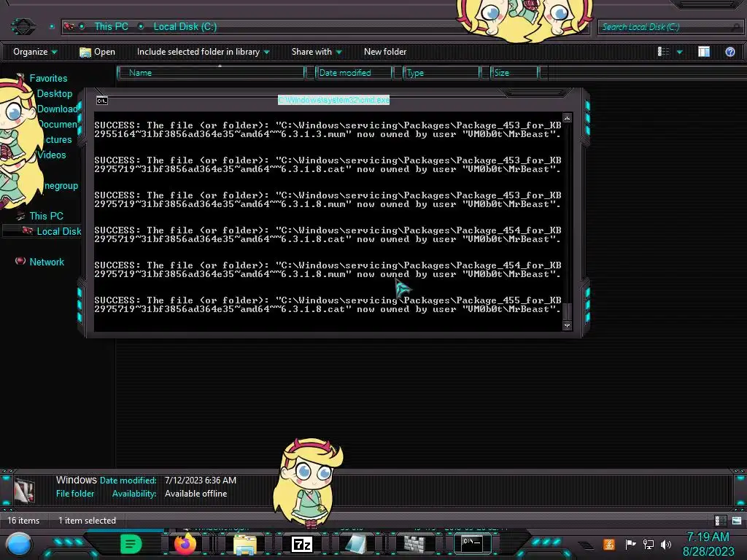The width and height of the screenshot is (747, 560).
Task: Launch Firefox from the taskbar
Action: [185, 544]
